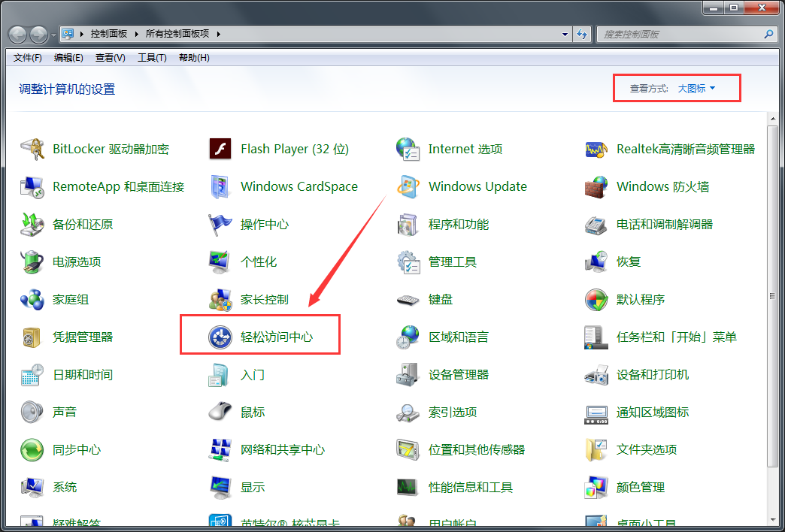Open the 编辑(E) menu
Viewport: 785px width, 532px height.
68,58
